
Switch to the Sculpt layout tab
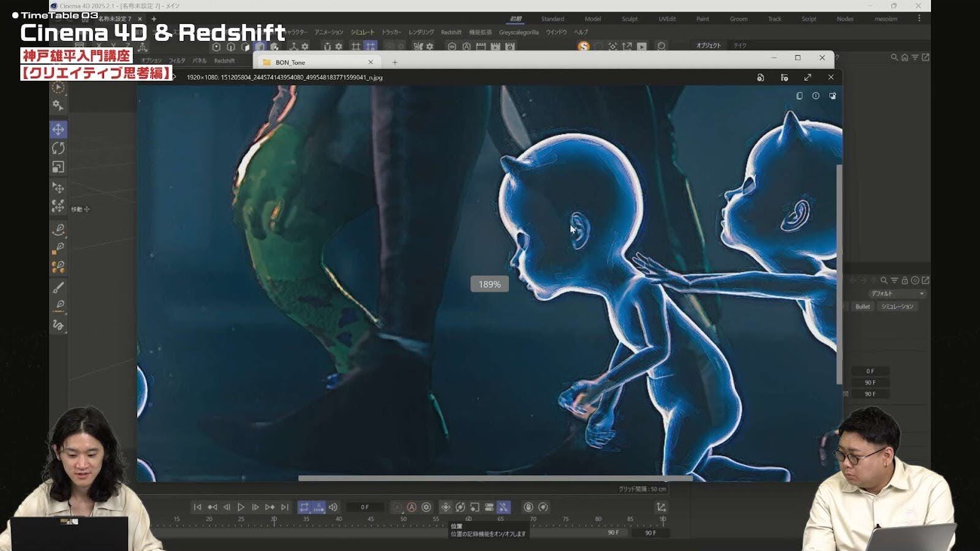coord(630,19)
